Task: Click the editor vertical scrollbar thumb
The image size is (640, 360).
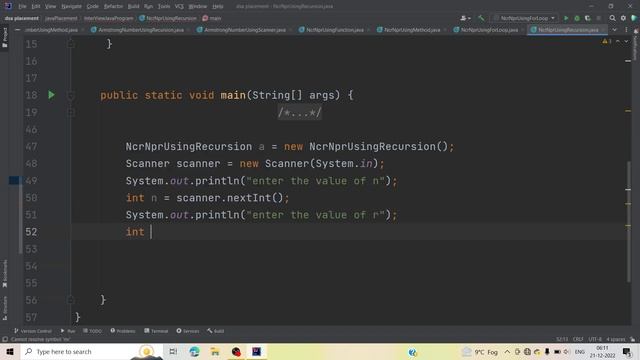Action: point(628,221)
